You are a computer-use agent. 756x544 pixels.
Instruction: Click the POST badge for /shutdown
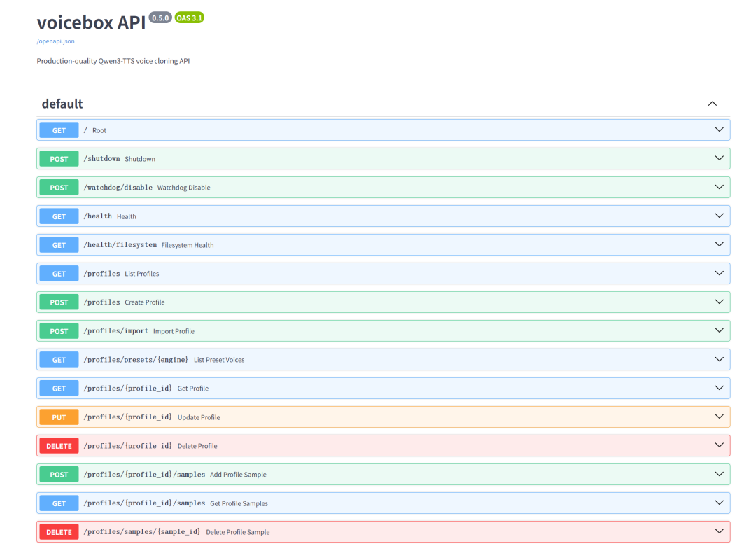59,159
